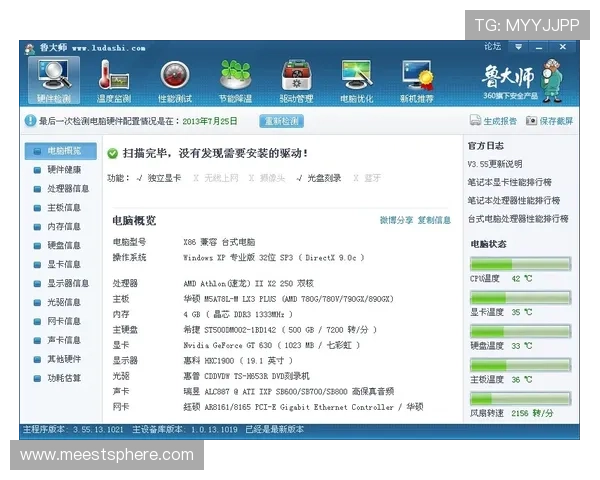
Task: Click 2013年7月25日 last-scan date
Action: [x=210, y=121]
